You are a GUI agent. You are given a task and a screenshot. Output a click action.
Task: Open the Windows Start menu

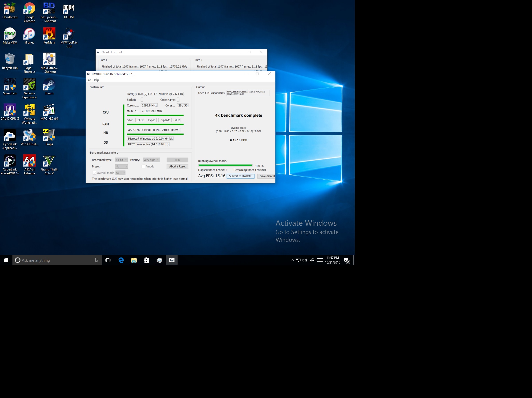pyautogui.click(x=6, y=260)
